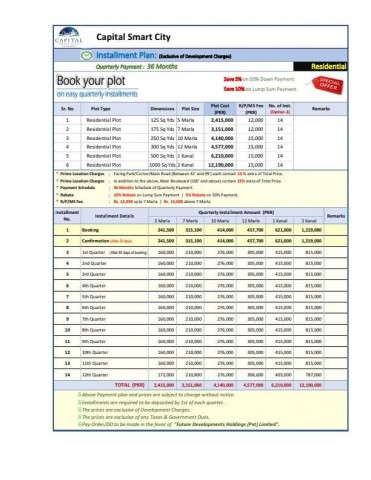Select the 12th Quarter row label
The height and width of the screenshot is (480, 371).
tap(95, 375)
